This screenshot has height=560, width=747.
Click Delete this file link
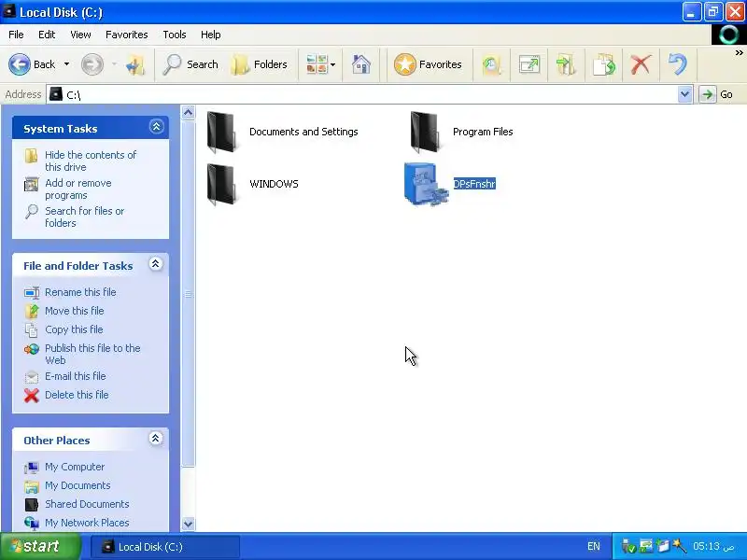pyautogui.click(x=77, y=394)
